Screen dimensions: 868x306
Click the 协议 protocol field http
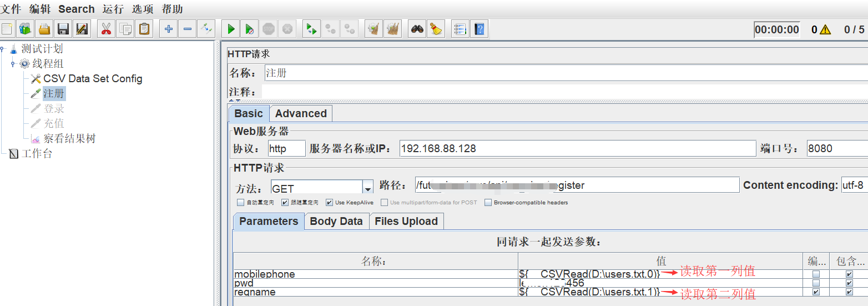tap(286, 149)
